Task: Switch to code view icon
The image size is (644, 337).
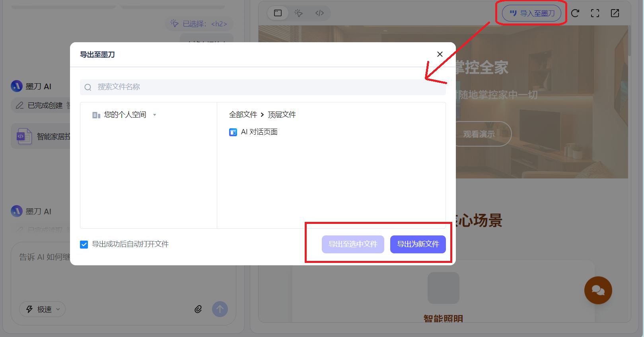Action: click(x=319, y=13)
